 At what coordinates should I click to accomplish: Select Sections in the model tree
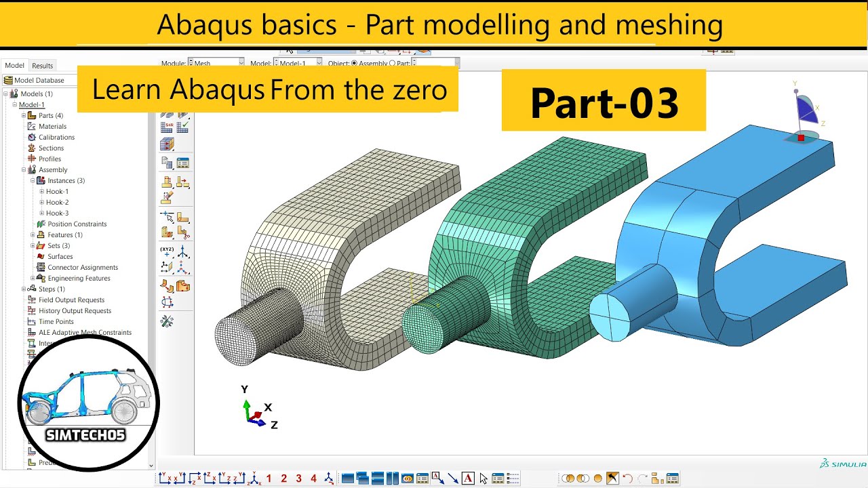pos(51,148)
